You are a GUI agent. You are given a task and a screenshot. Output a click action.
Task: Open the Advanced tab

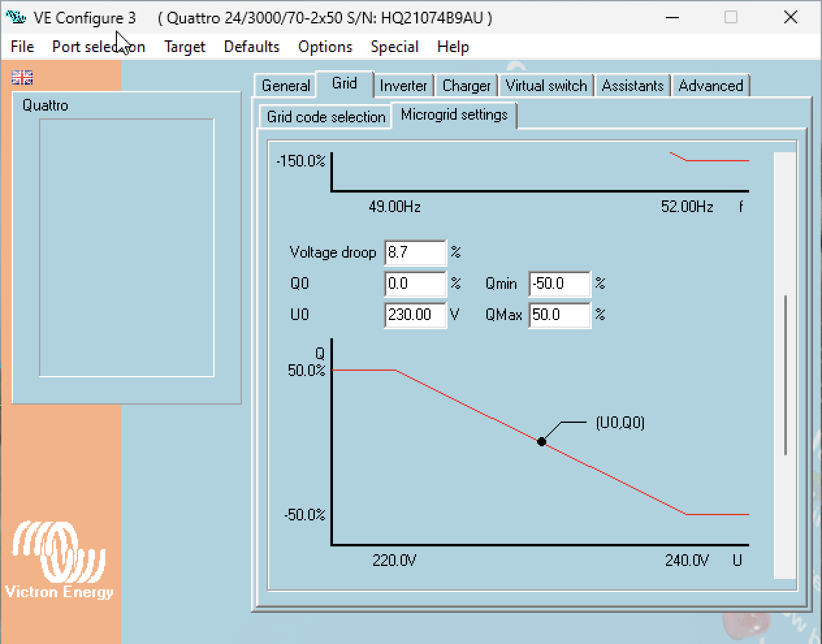[x=711, y=86]
